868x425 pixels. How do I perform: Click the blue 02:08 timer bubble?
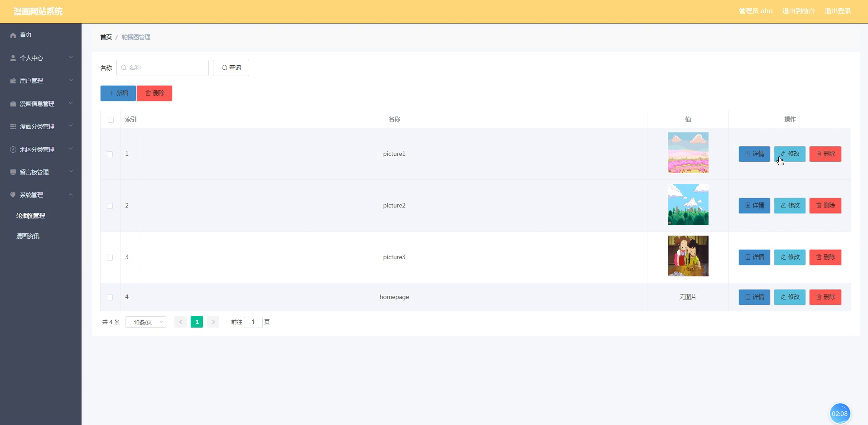point(839,413)
